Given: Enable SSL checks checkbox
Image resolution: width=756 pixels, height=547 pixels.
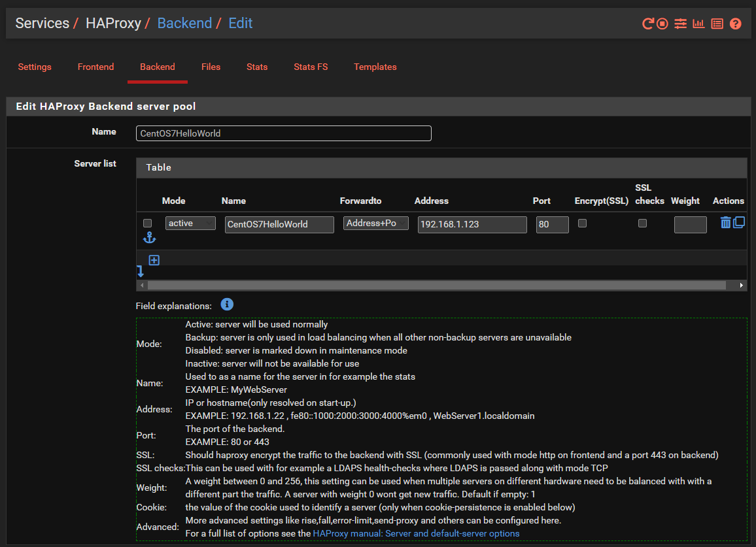Looking at the screenshot, I should [642, 223].
